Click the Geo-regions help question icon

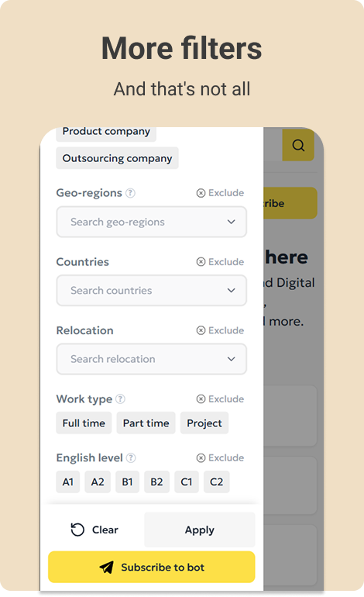pos(130,193)
